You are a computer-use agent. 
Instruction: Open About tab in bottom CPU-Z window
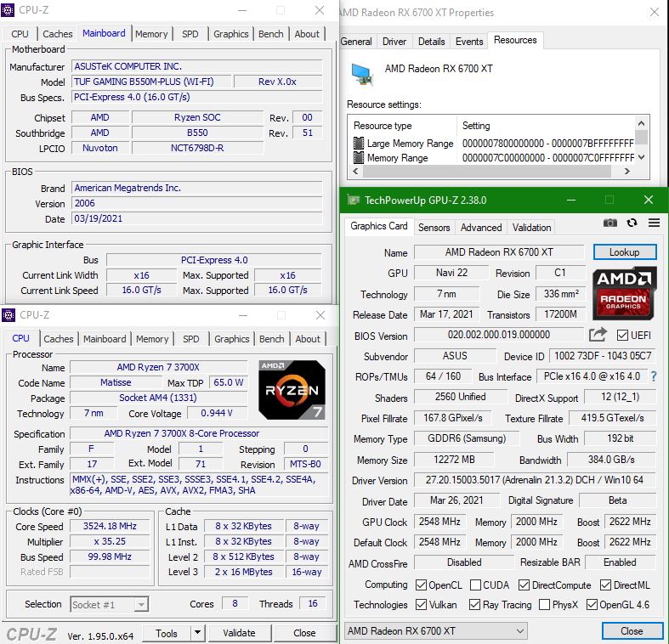tap(308, 339)
